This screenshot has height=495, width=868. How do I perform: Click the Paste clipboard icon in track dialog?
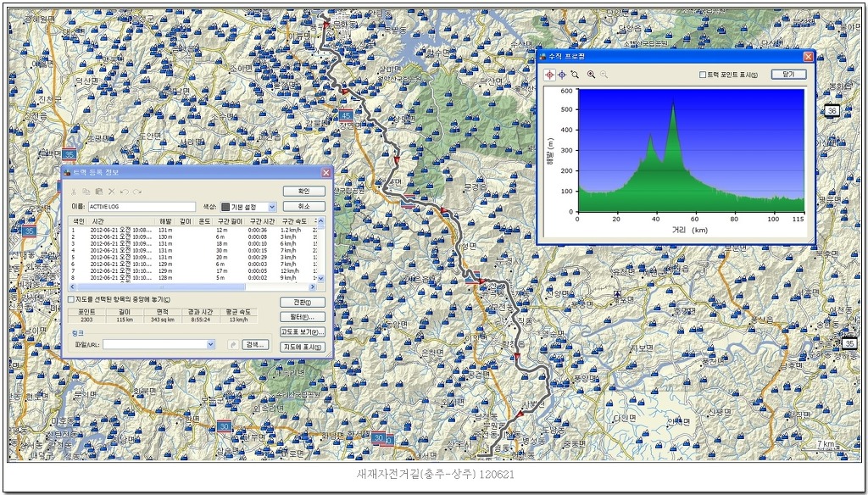[98, 192]
